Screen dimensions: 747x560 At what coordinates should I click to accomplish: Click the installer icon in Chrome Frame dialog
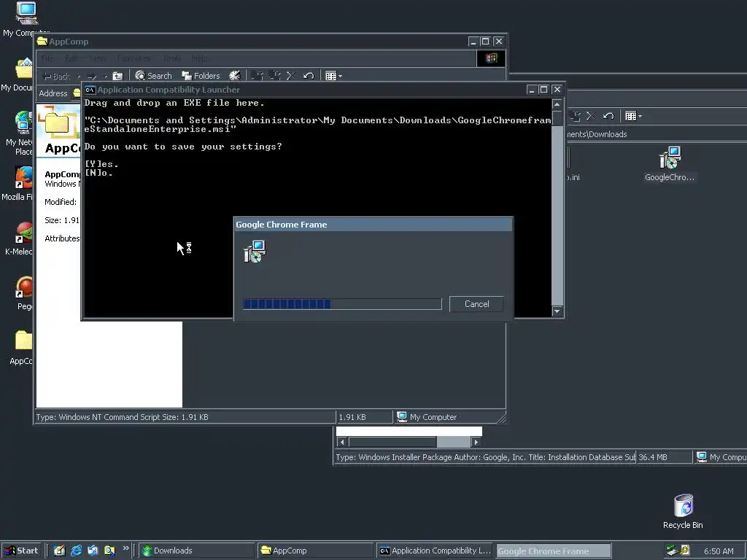[255, 251]
